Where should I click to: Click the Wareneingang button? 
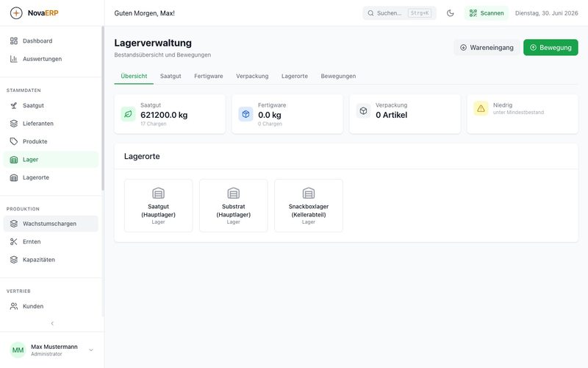point(487,48)
